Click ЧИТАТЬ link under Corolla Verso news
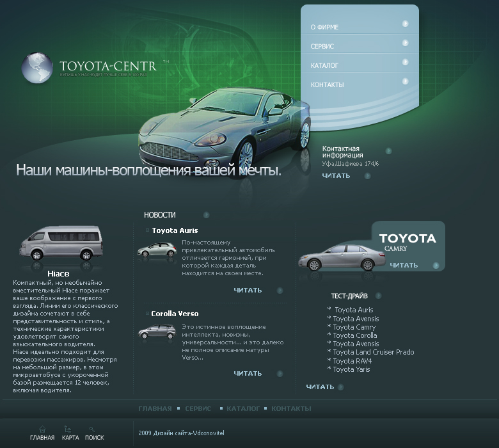Image resolution: width=499 pixels, height=448 pixels. tap(248, 374)
